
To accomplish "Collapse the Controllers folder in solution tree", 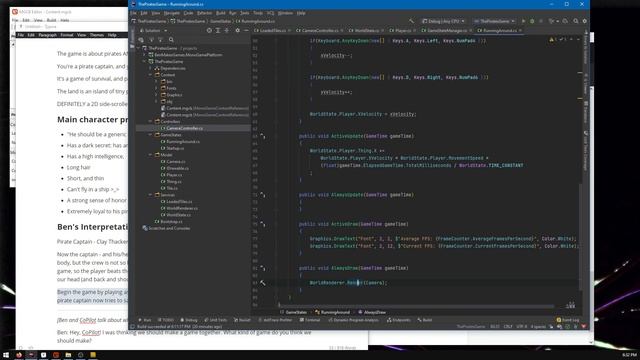I will pyautogui.click(x=151, y=122).
